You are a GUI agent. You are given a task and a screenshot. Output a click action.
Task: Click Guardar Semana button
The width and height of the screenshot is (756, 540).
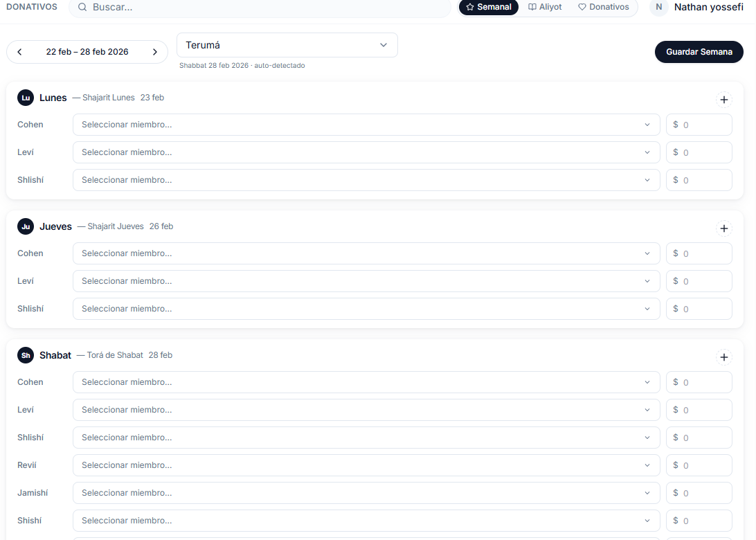click(x=699, y=52)
